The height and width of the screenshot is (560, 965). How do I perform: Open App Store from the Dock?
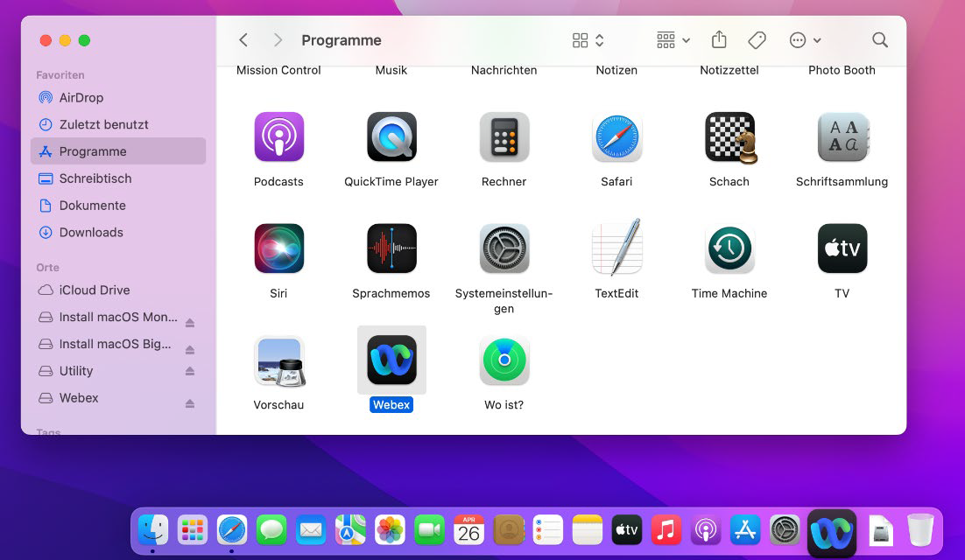tap(744, 530)
